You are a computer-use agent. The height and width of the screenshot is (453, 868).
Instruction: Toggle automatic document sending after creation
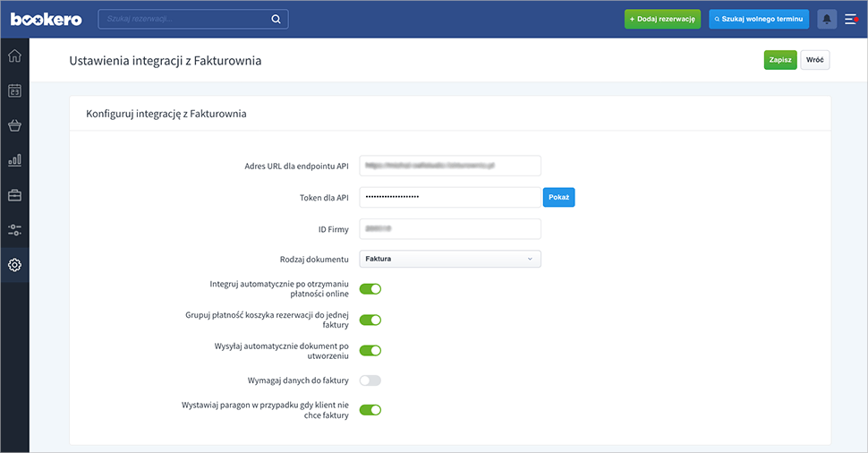(370, 350)
